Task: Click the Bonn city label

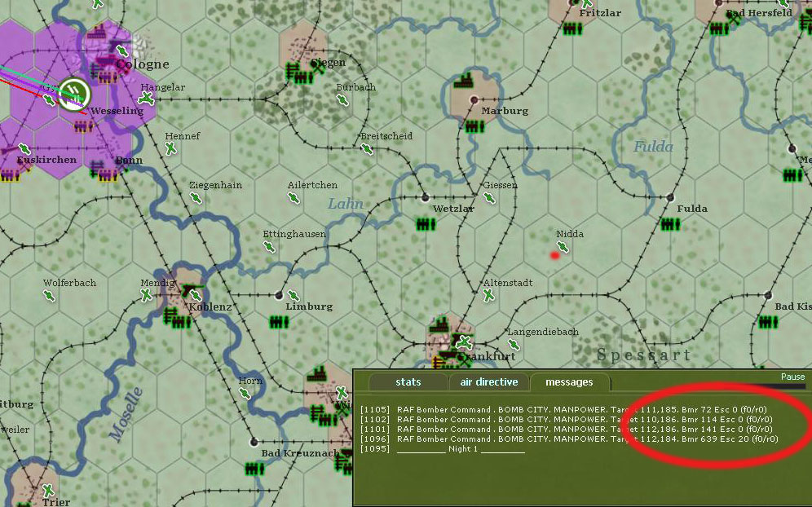Action: [129, 160]
